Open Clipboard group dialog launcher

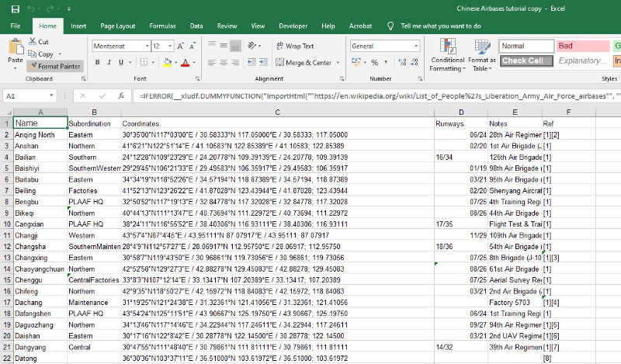coord(84,79)
